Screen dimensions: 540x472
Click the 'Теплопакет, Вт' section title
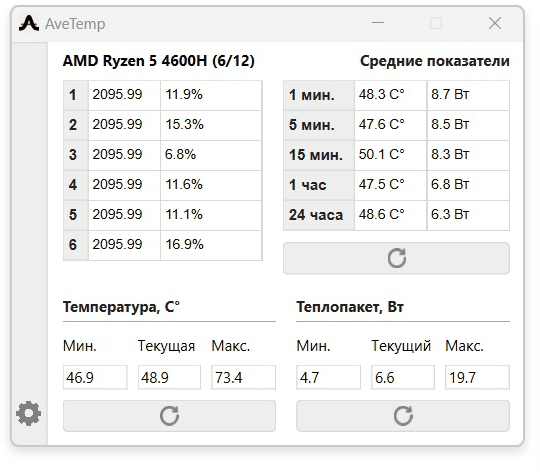[x=350, y=307]
